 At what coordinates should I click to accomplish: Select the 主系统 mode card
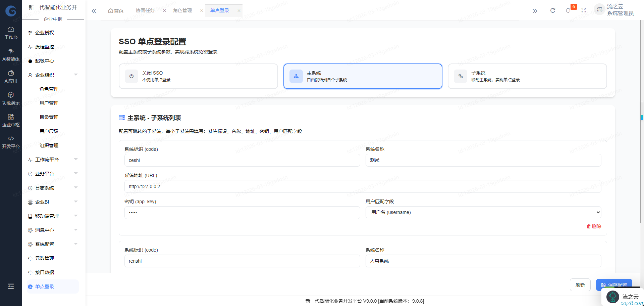pyautogui.click(x=363, y=76)
